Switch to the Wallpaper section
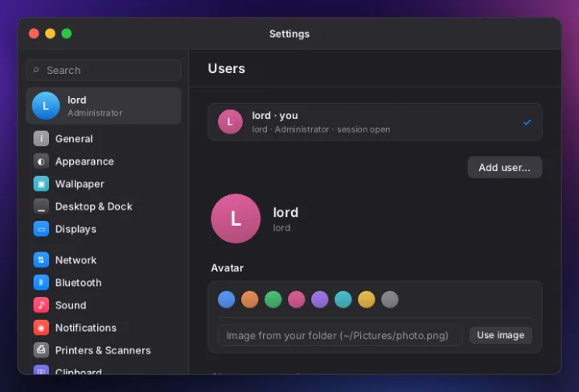This screenshot has width=579, height=392. pos(104,184)
